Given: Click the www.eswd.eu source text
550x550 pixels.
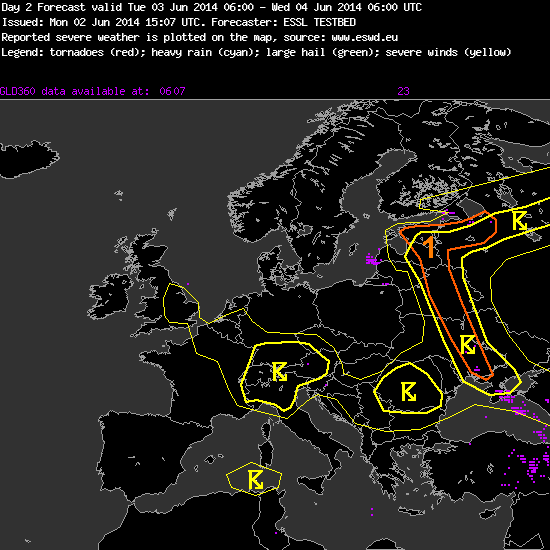Looking at the screenshot, I should point(364,38).
